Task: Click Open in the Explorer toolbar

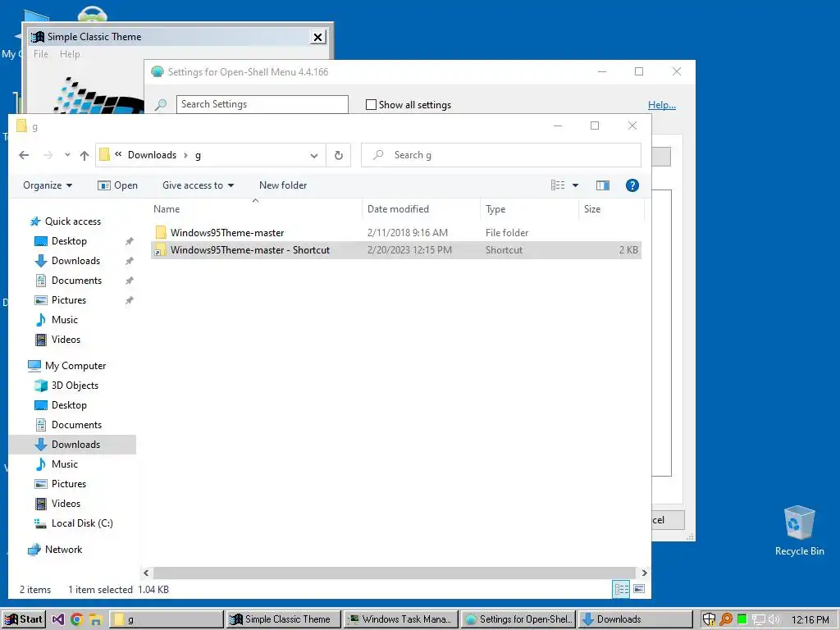Action: [x=118, y=185]
